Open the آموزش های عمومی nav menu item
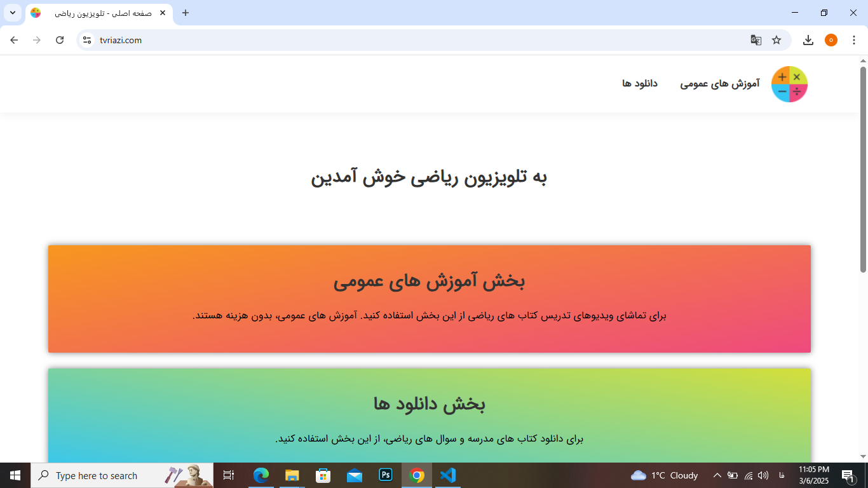Viewport: 868px width, 488px height. [720, 84]
